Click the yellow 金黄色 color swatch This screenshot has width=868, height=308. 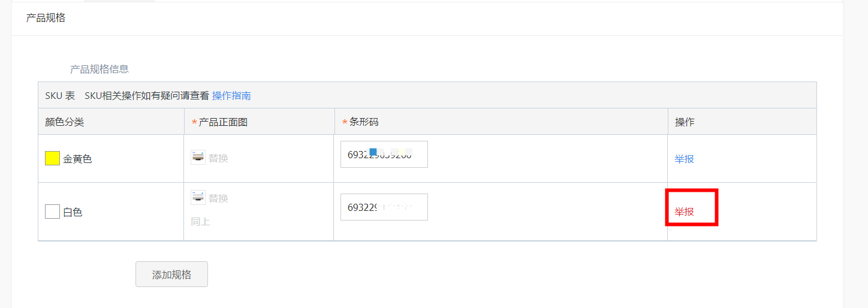click(52, 159)
